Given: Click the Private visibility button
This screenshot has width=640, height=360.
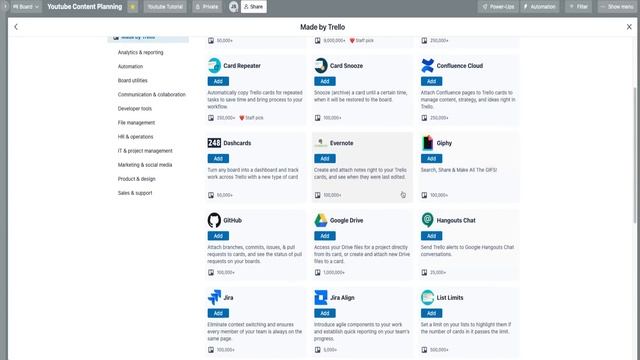Looking at the screenshot, I should pyautogui.click(x=207, y=7).
